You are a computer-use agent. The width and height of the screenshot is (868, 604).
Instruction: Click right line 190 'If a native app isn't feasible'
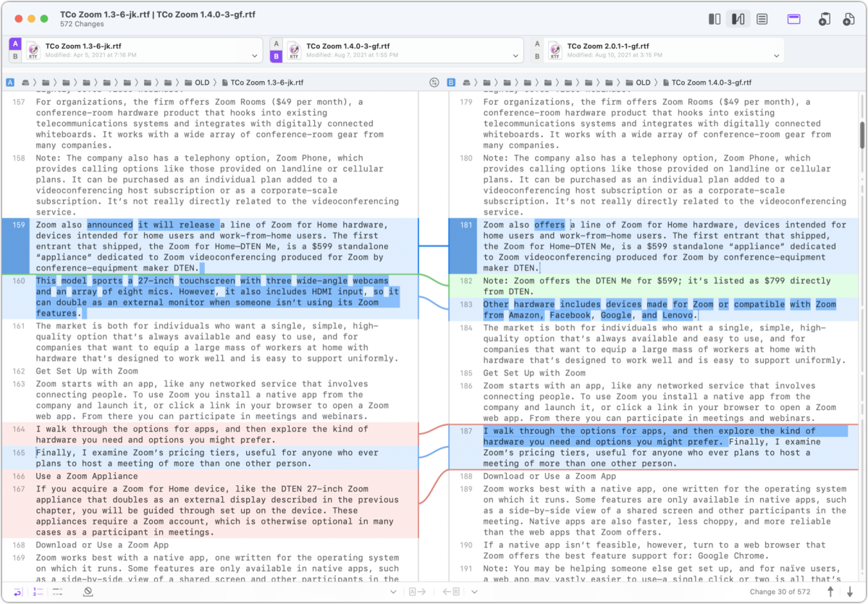654,550
